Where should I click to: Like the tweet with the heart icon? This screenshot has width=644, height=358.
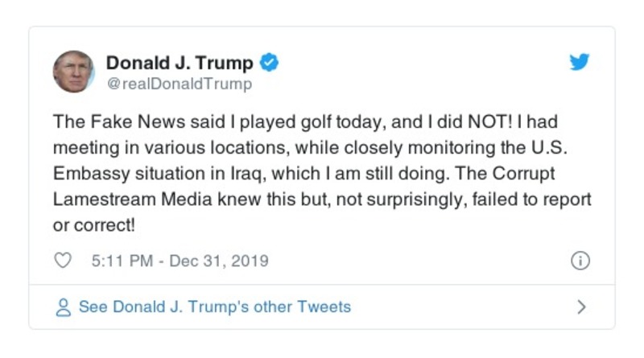pos(63,261)
